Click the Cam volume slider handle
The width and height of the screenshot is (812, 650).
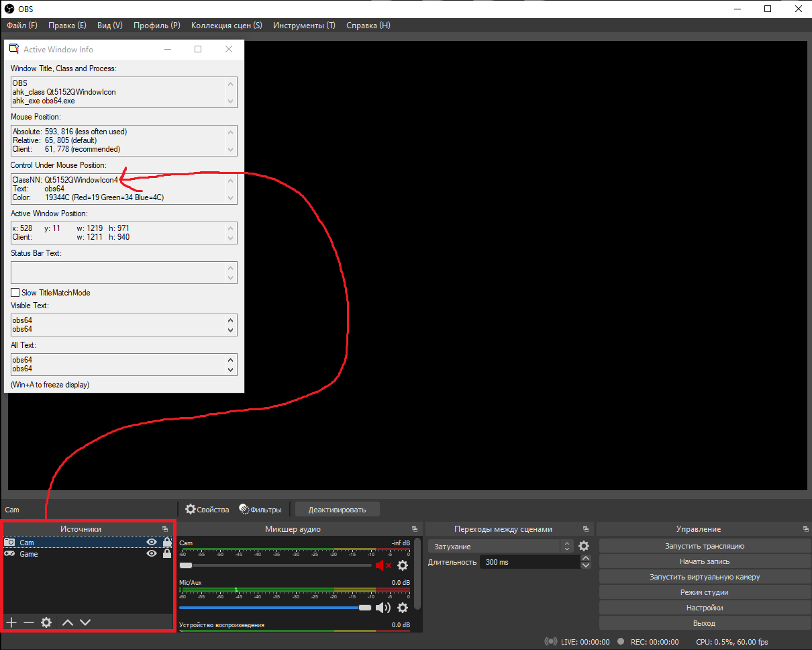coord(186,566)
